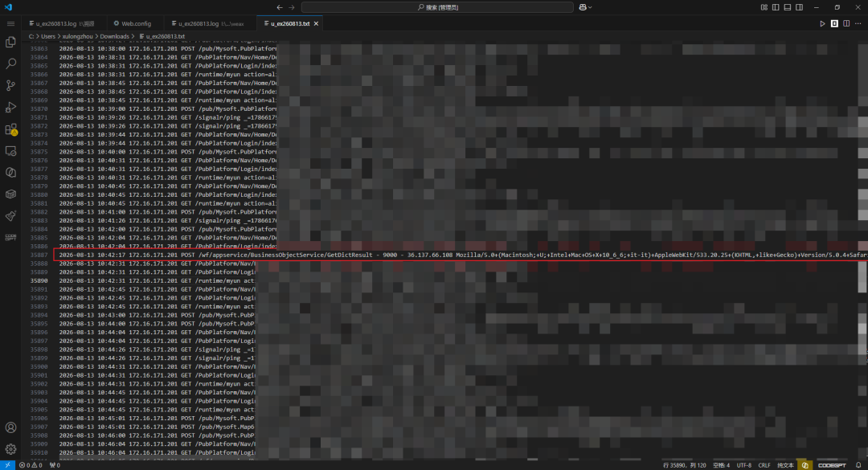Image resolution: width=868 pixels, height=470 pixels.
Task: Switch to the first u_ex260813.log tab
Action: 62,24
